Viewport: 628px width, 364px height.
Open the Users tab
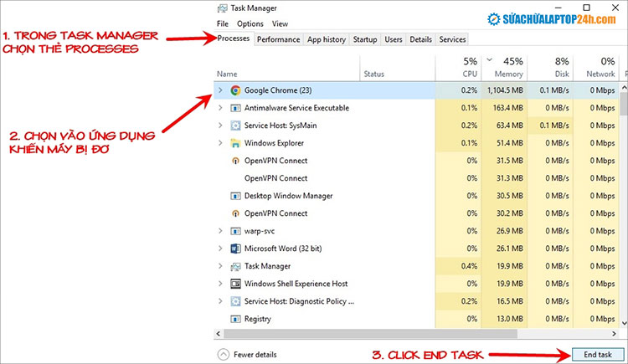394,39
